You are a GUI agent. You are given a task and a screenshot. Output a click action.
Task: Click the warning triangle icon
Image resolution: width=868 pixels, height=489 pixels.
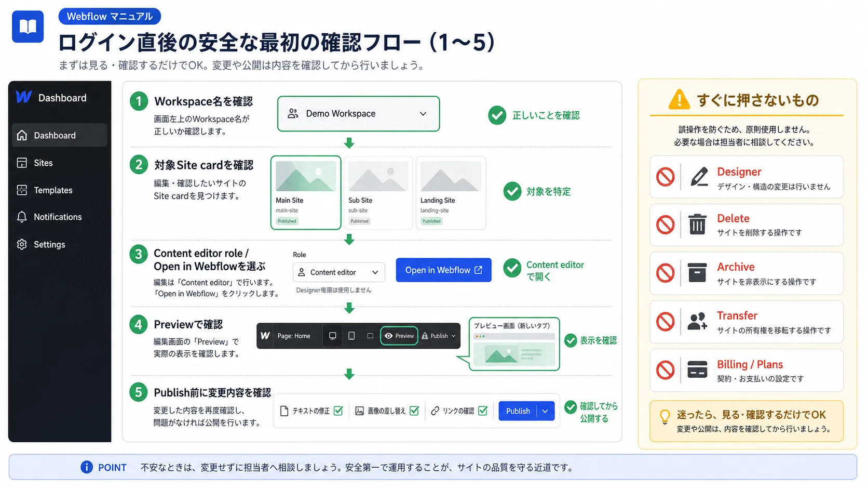pos(679,99)
